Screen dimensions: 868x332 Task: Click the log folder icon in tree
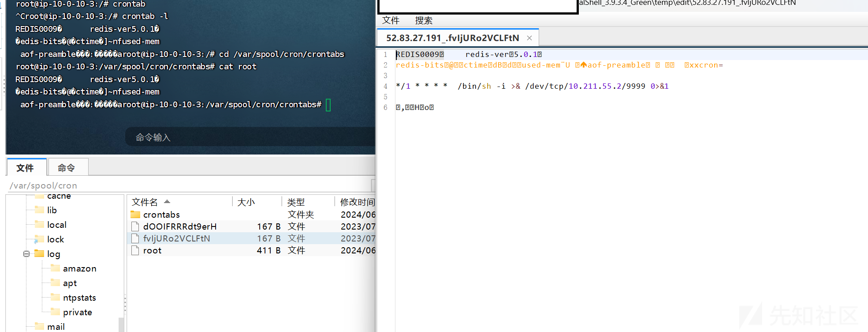[x=39, y=253]
